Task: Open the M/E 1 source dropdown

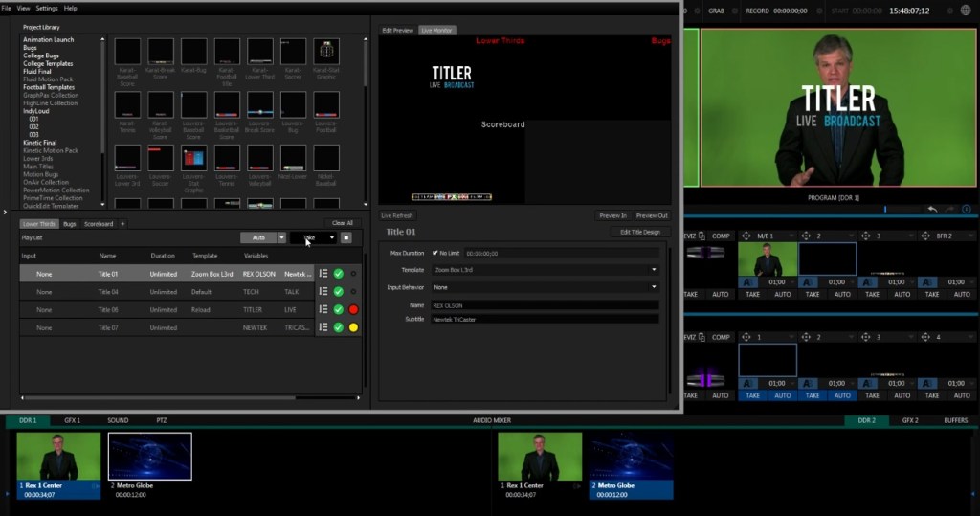Action: (791, 236)
